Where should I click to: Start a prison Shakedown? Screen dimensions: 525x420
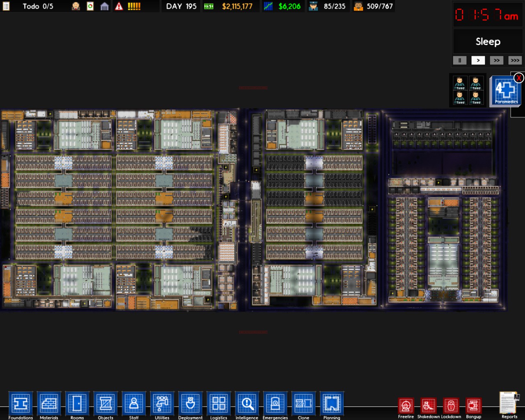(x=428, y=408)
